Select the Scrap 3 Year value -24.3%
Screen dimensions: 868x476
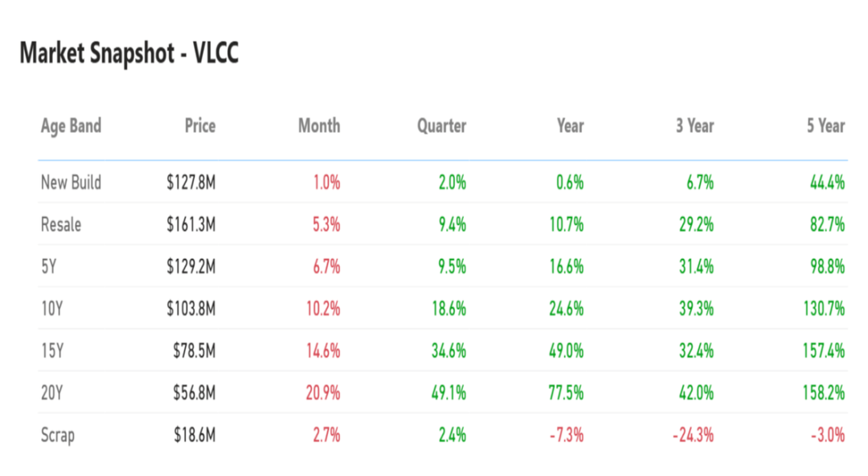[693, 436]
